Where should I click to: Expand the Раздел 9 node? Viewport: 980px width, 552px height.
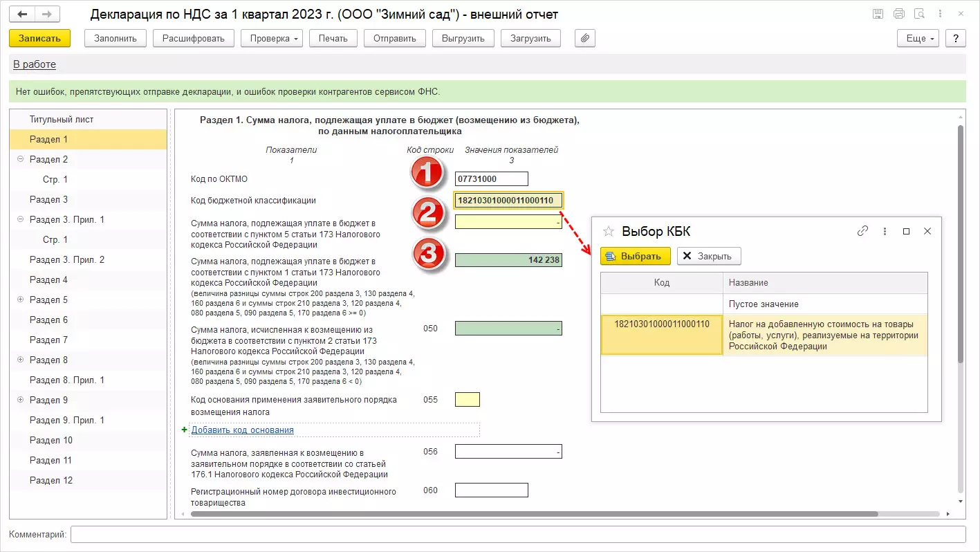(x=20, y=400)
